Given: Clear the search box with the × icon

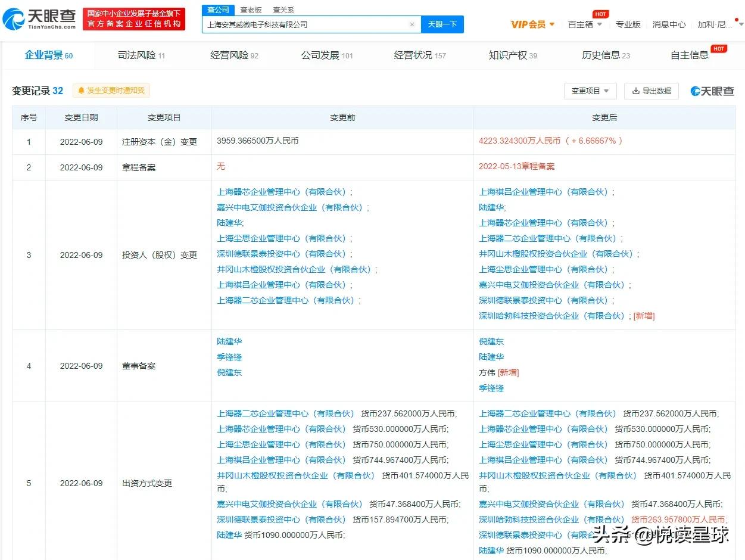Looking at the screenshot, I should coord(412,24).
